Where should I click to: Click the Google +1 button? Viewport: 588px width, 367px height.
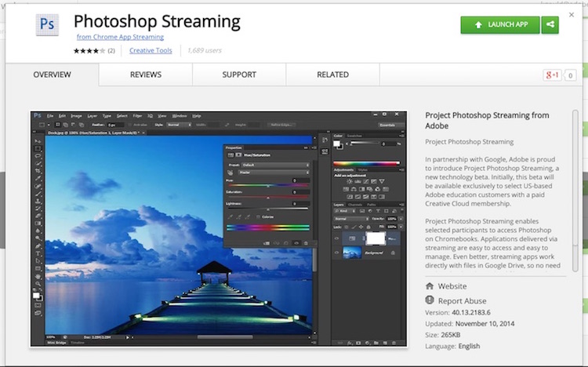tap(552, 75)
